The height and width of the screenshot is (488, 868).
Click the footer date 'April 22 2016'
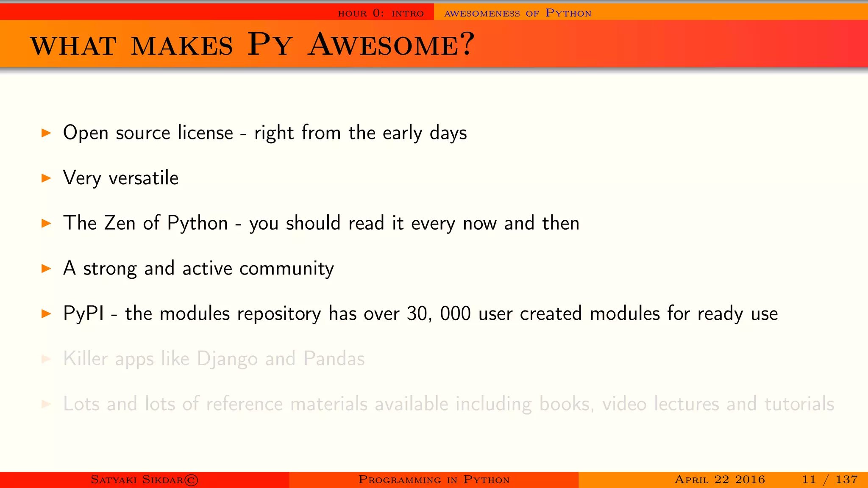pyautogui.click(x=720, y=480)
